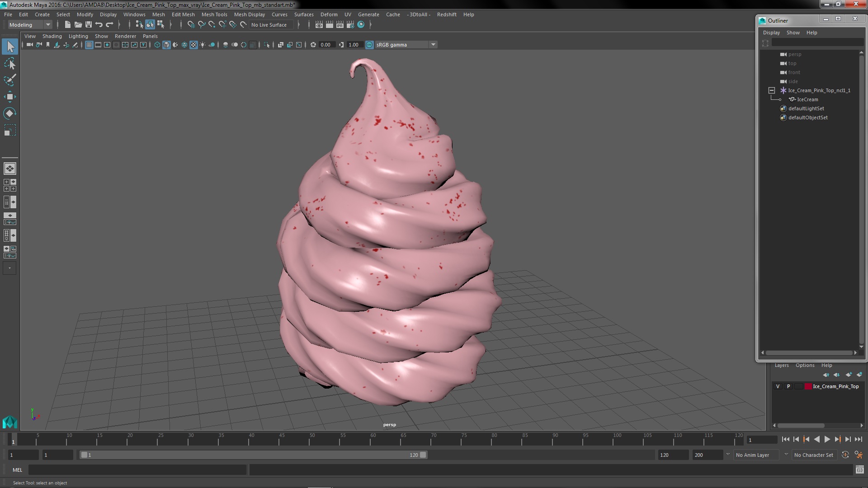Open the Windows menu
Image resolution: width=868 pixels, height=488 pixels.
tap(134, 14)
